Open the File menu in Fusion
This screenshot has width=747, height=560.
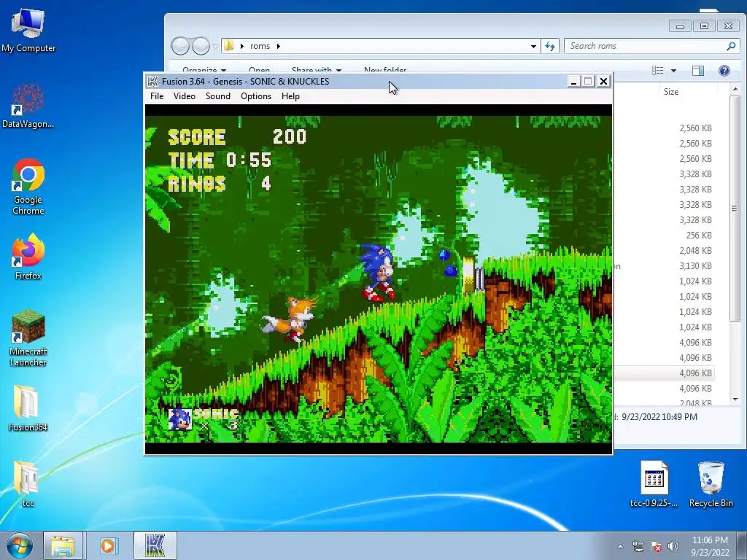[x=157, y=96]
